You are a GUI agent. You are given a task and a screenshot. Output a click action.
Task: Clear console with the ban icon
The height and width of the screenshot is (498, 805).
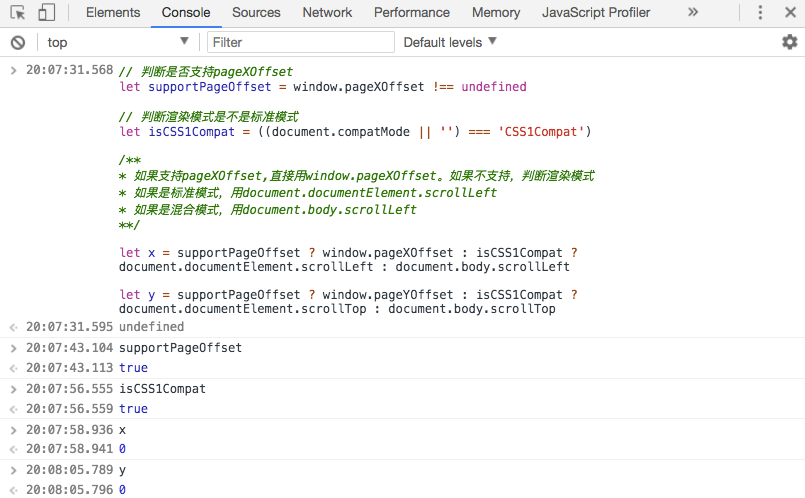(18, 43)
